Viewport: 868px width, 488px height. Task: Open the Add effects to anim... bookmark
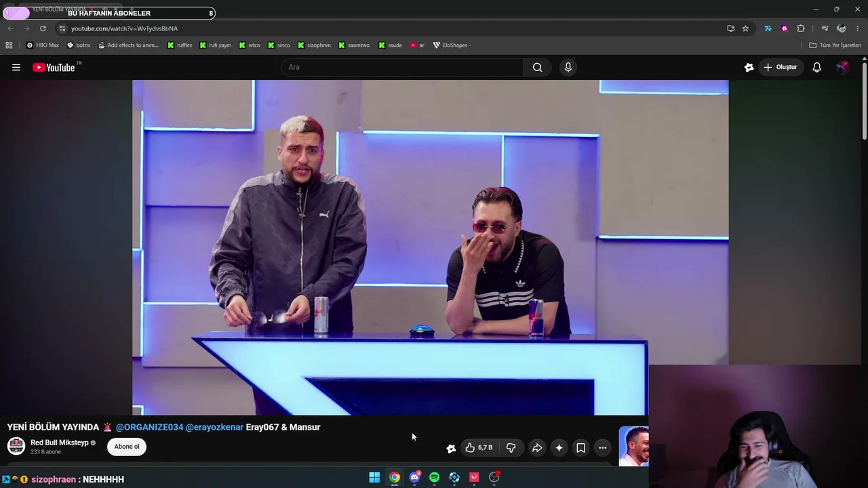tap(128, 45)
